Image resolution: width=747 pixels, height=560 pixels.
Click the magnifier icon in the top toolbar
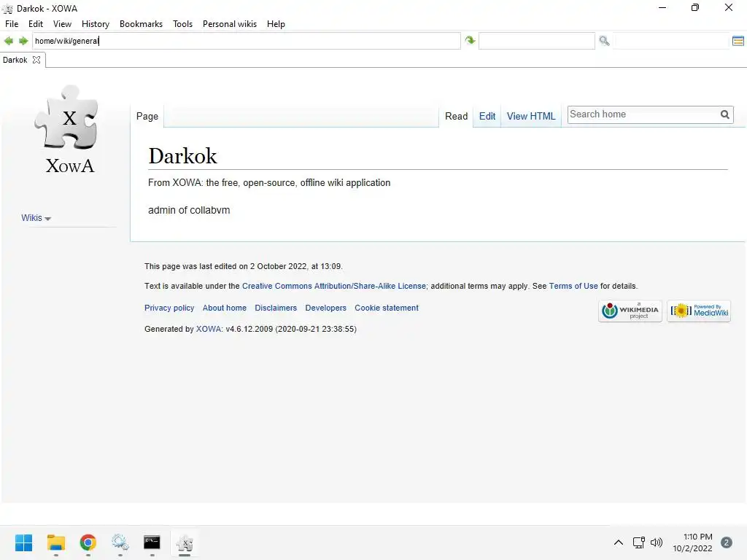(x=604, y=41)
